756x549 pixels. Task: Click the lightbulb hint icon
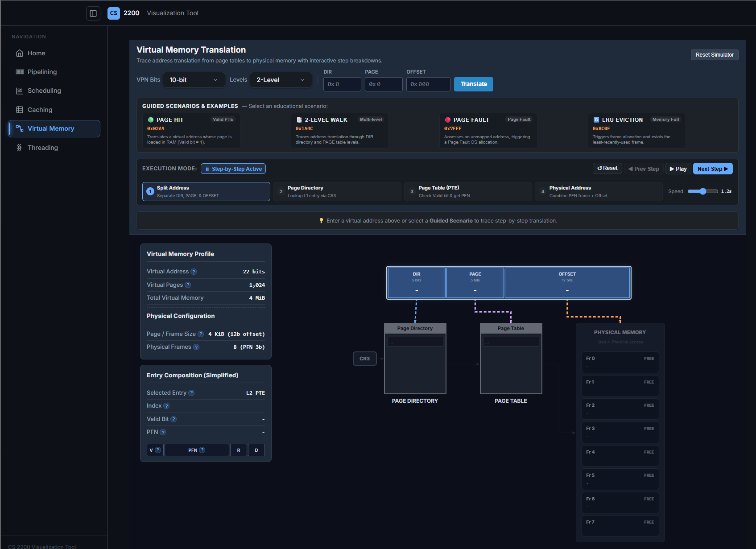pos(321,221)
